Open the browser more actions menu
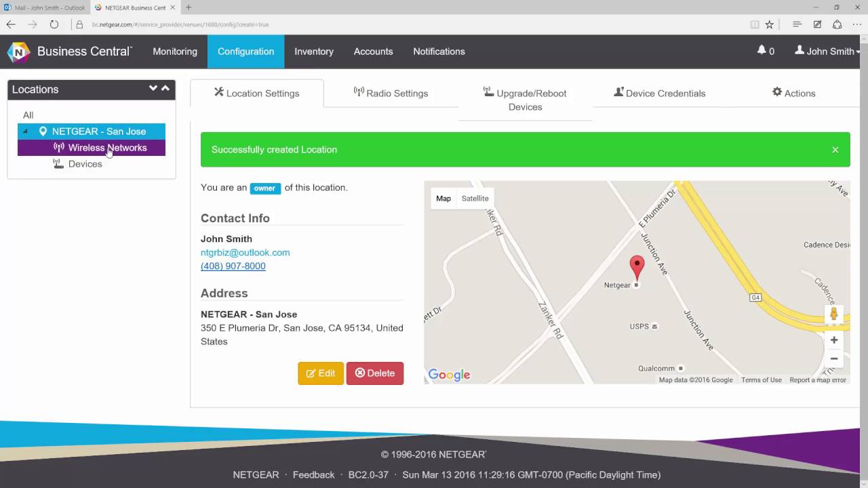This screenshot has width=868, height=488. coord(858,24)
